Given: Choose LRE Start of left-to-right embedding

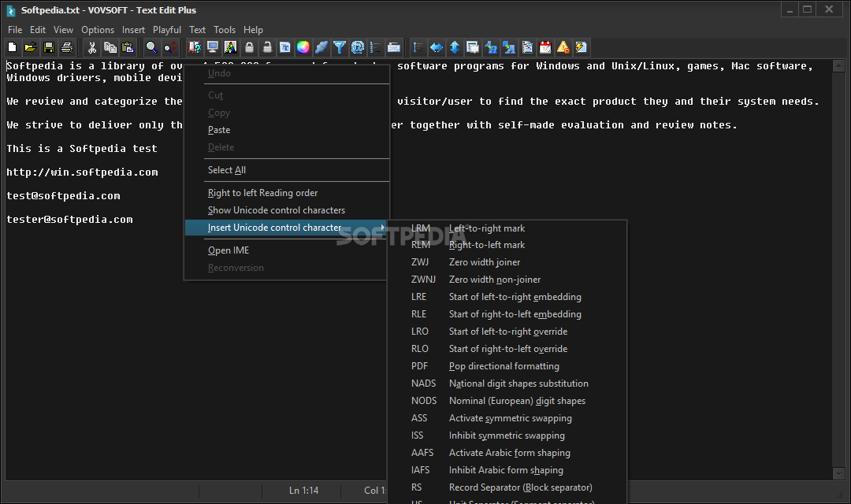Looking at the screenshot, I should click(x=507, y=298).
